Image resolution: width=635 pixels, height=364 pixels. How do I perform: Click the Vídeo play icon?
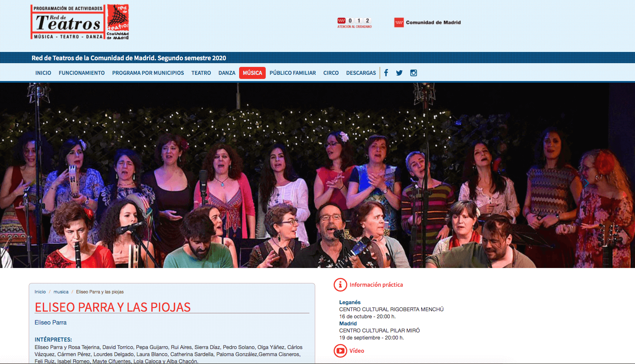pos(340,351)
